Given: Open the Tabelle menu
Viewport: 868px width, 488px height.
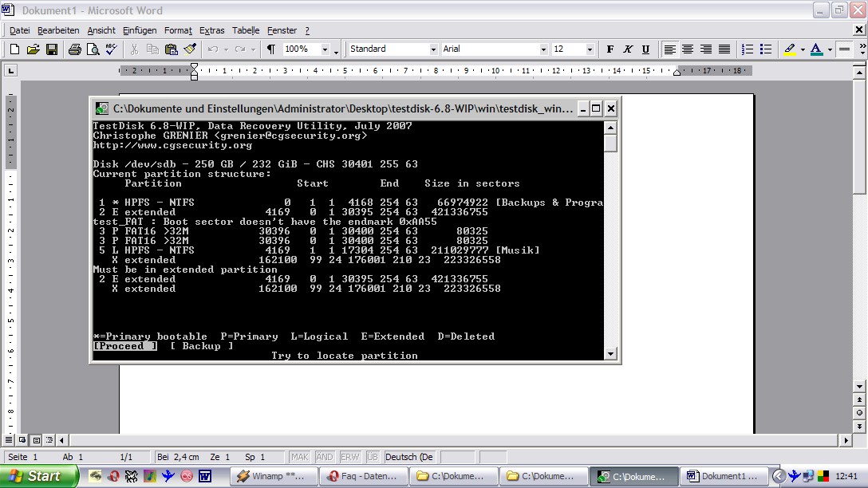Looking at the screenshot, I should [x=246, y=30].
